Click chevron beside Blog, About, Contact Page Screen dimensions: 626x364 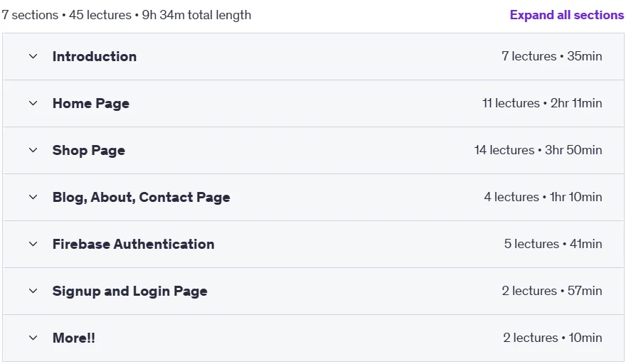(x=33, y=197)
